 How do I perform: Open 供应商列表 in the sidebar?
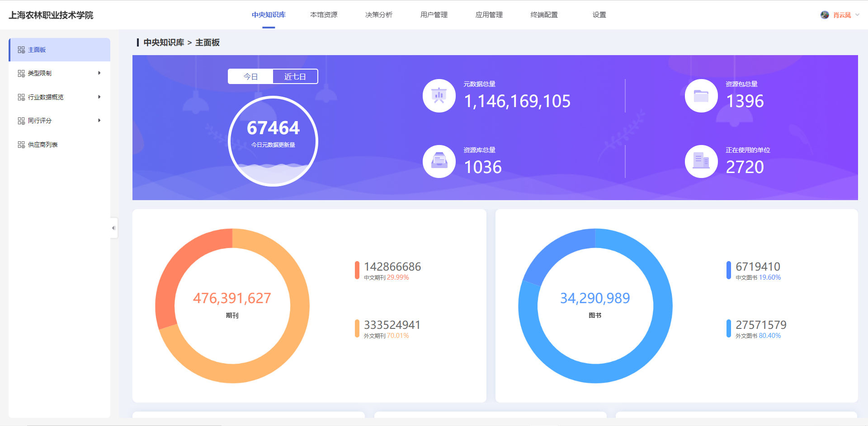tap(60, 145)
